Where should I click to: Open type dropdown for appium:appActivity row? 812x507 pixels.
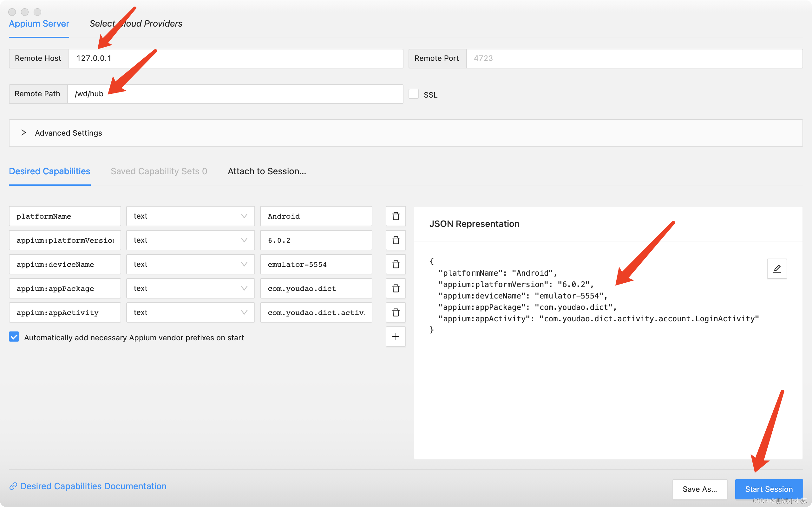[x=190, y=312]
